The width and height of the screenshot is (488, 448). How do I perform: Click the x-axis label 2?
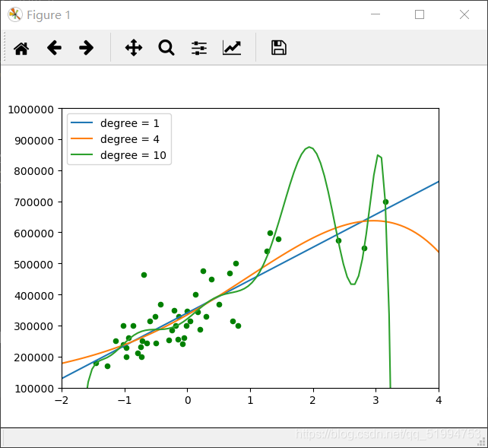point(312,400)
